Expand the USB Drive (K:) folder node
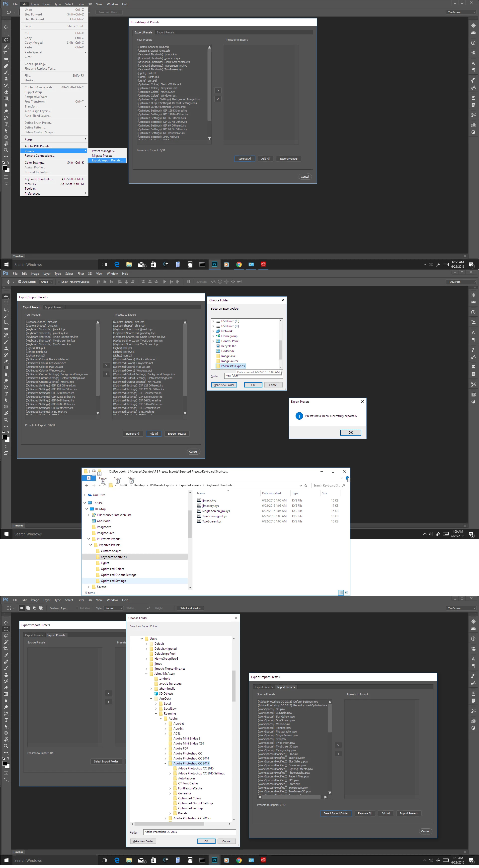 click(213, 321)
